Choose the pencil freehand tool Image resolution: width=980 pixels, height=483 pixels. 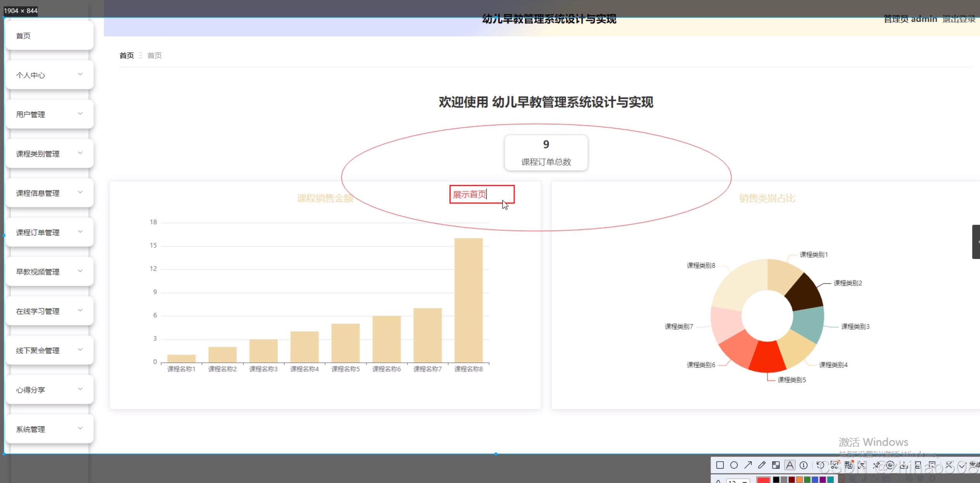point(762,465)
